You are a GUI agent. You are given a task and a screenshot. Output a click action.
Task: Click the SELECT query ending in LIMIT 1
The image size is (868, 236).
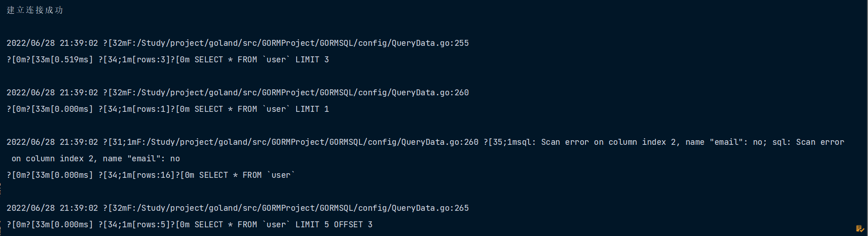[261, 109]
